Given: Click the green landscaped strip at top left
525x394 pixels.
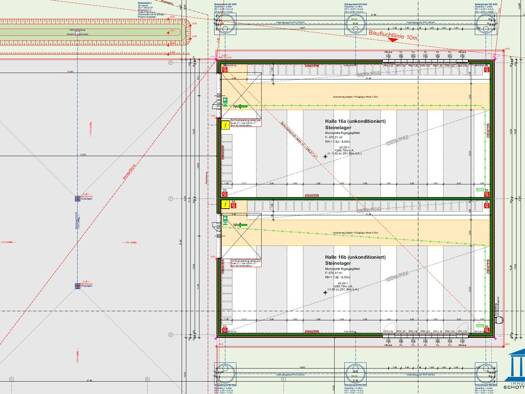Looking at the screenshot, I should [x=90, y=32].
